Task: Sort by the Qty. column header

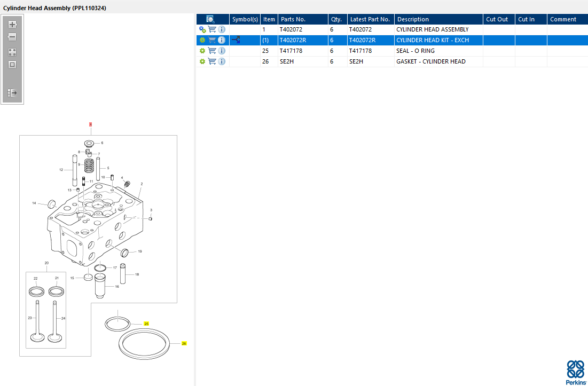Action: click(338, 19)
